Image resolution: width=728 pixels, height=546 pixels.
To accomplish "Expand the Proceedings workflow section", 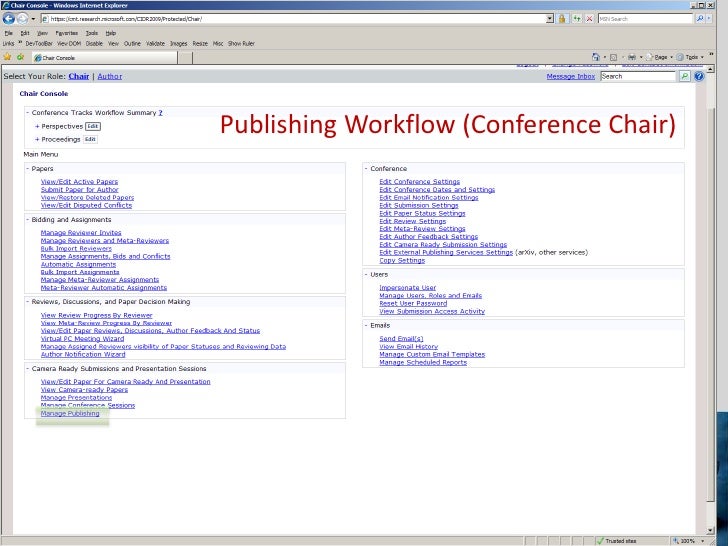I will pyautogui.click(x=37, y=140).
